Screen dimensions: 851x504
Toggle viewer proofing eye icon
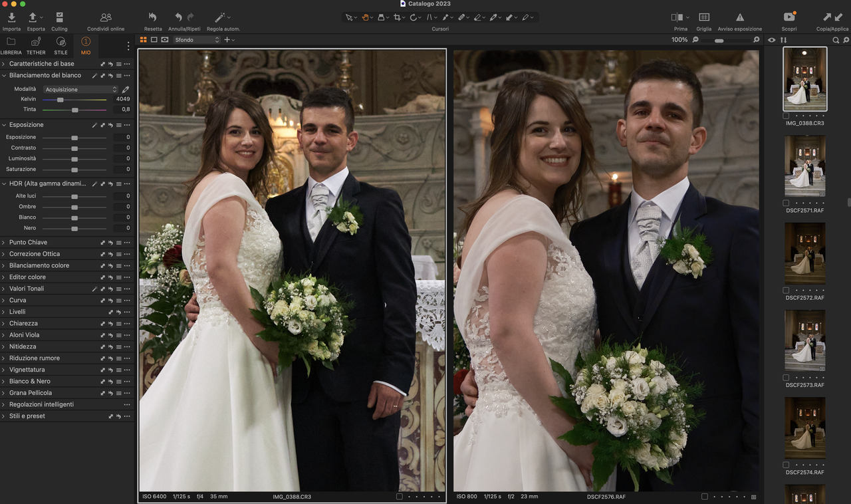tap(165, 40)
